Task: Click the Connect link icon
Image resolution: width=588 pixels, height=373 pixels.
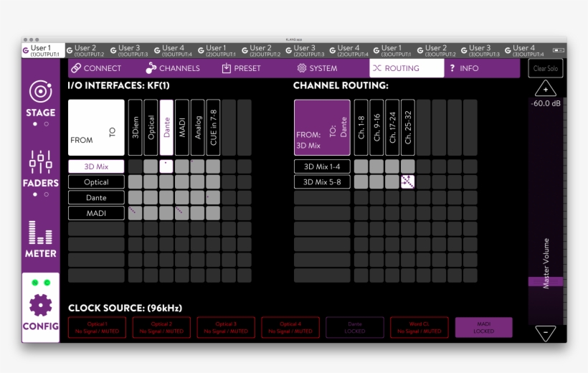Action: [x=76, y=68]
